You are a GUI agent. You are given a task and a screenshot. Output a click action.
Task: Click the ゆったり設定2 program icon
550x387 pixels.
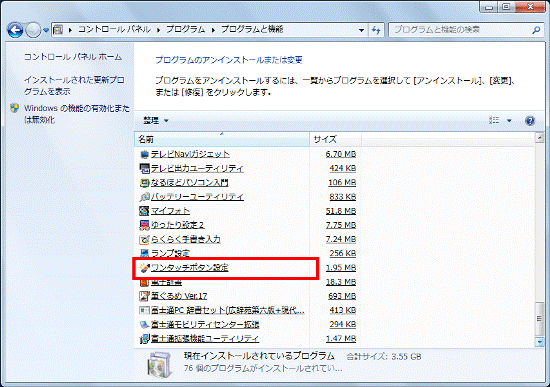144,225
